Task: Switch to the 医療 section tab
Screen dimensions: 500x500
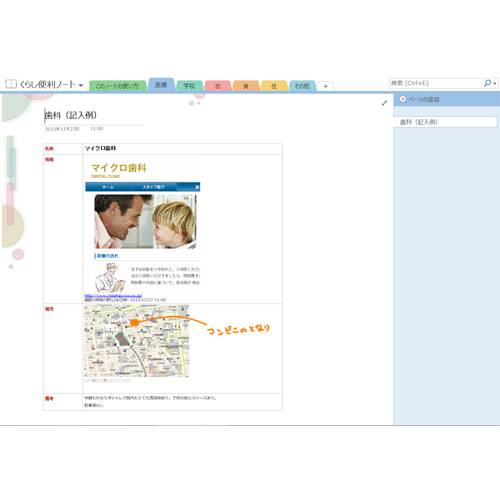Action: pos(161,85)
